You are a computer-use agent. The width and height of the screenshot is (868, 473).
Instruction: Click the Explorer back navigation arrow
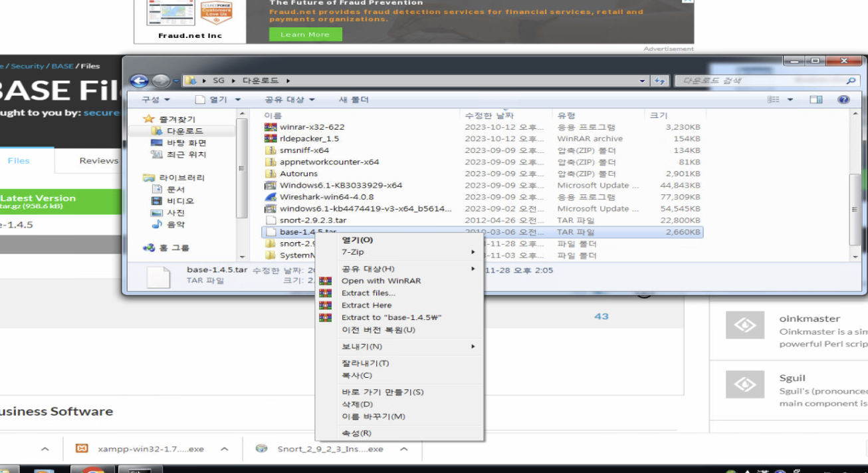139,80
